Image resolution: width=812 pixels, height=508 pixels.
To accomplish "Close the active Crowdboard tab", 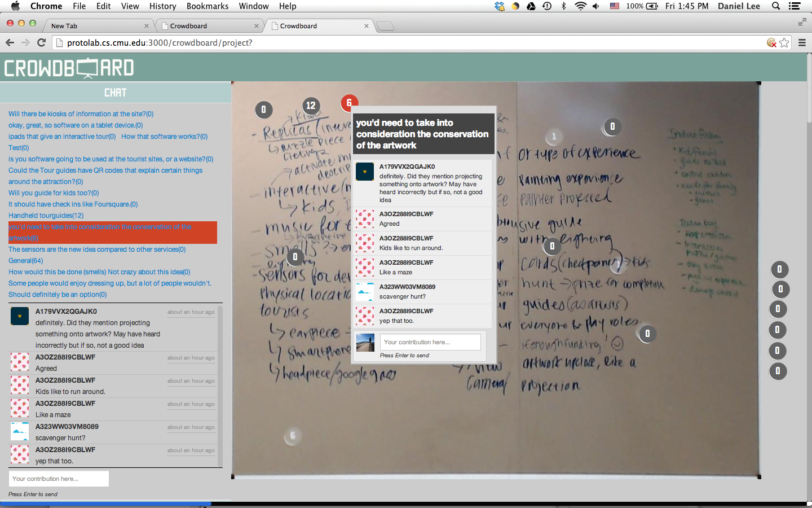I will pos(367,26).
